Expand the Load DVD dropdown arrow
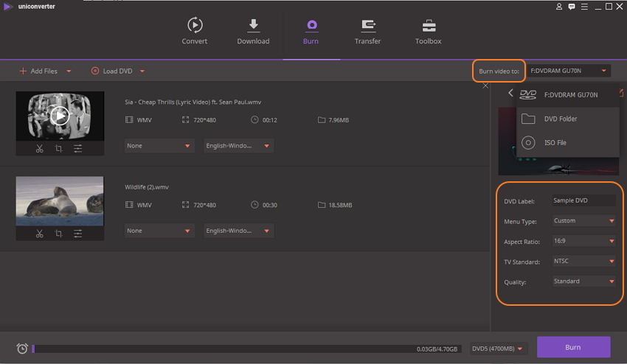The width and height of the screenshot is (627, 364). click(142, 71)
